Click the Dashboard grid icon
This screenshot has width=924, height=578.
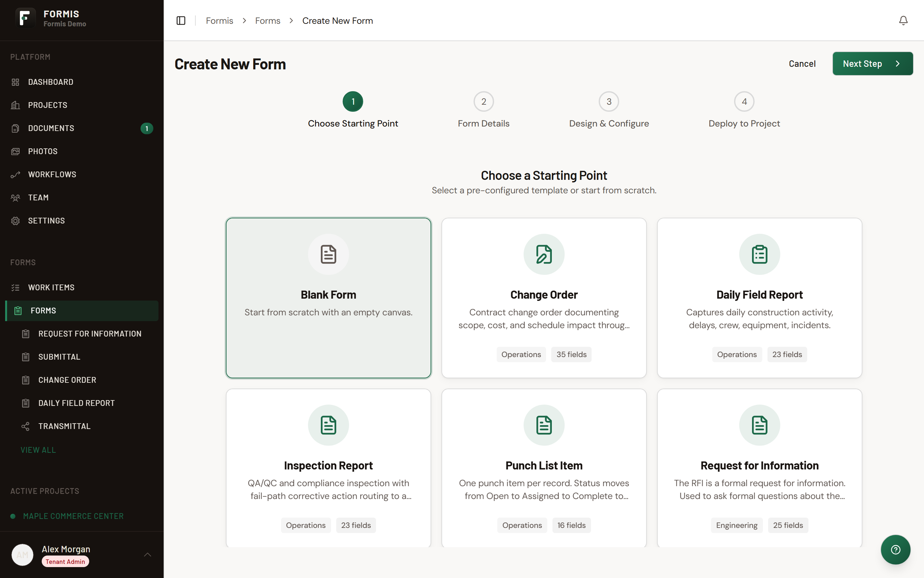click(x=15, y=82)
